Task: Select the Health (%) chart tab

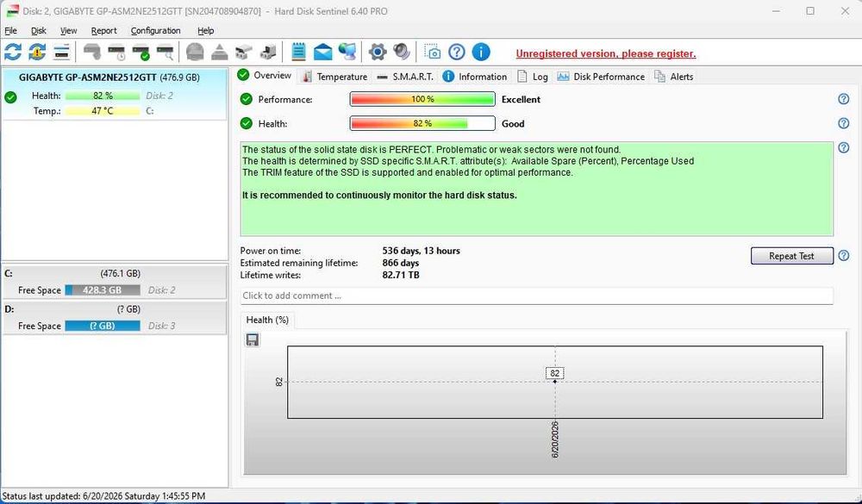Action: coord(268,320)
